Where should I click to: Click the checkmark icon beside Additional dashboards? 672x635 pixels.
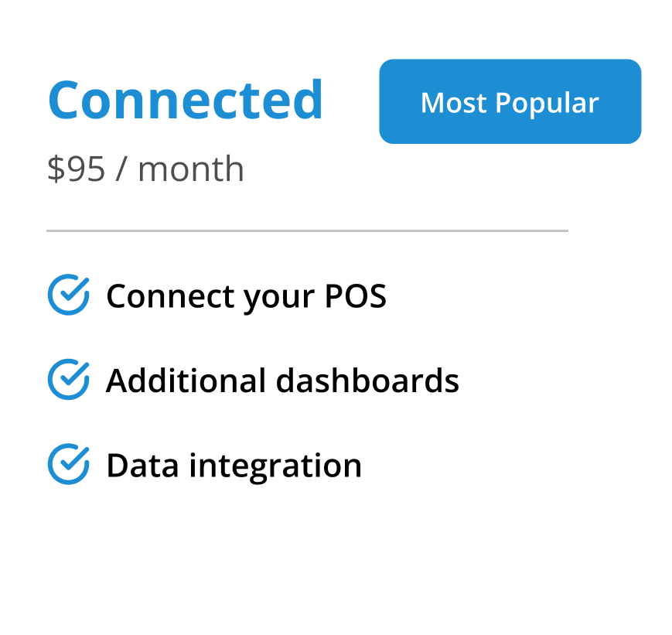68,379
